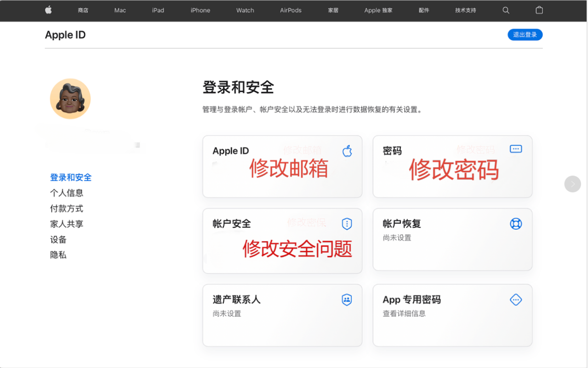Click the people shield icon in 遗产联系人 card
The width and height of the screenshot is (588, 368).
347,300
